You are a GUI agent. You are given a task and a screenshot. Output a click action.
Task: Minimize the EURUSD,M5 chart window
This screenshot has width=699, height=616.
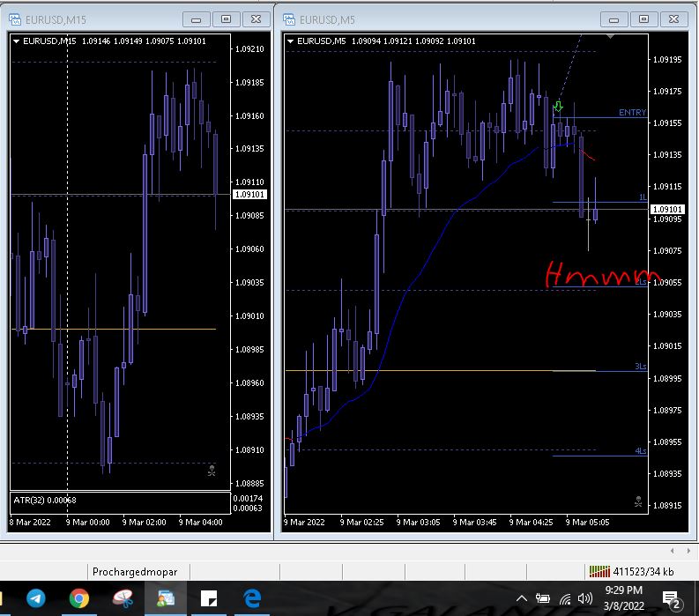pyautogui.click(x=613, y=19)
